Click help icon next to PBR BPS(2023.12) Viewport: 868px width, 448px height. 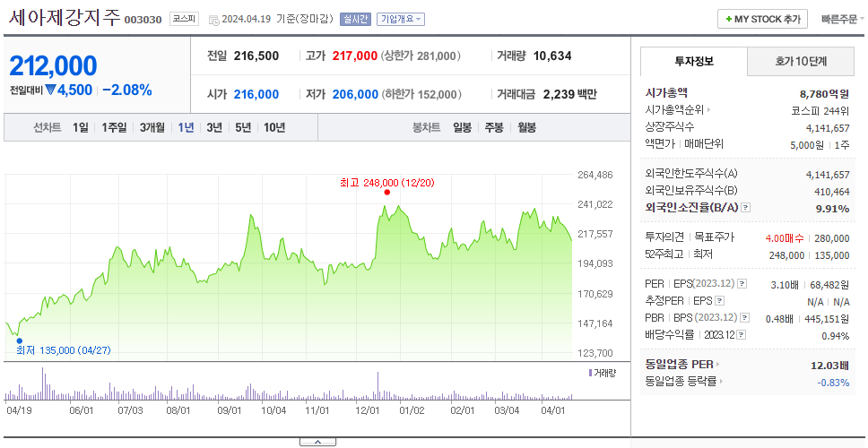coord(745,318)
